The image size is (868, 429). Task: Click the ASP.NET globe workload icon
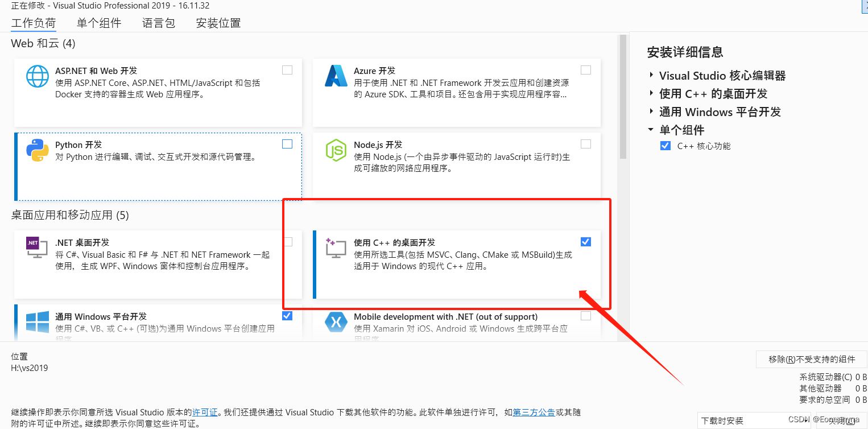(38, 76)
